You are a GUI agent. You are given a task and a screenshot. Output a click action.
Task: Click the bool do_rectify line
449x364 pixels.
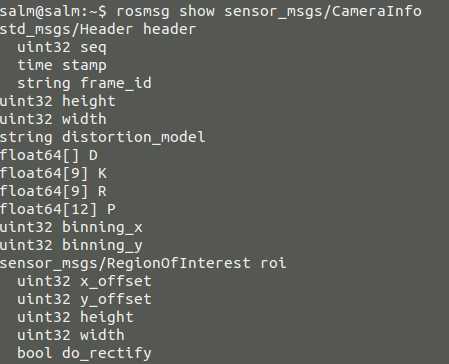[84, 353]
